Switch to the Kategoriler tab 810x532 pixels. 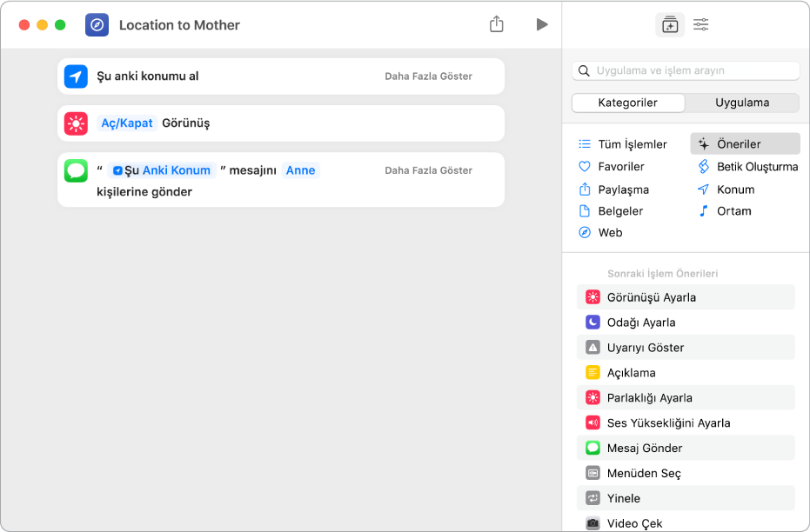coord(628,103)
